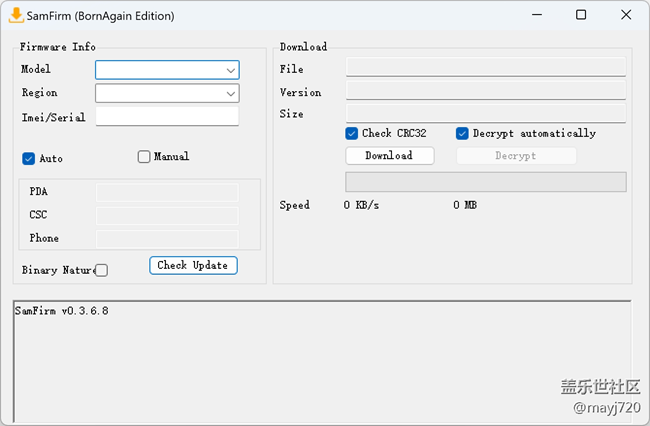
Task: Click the download progress bar
Action: (x=485, y=182)
